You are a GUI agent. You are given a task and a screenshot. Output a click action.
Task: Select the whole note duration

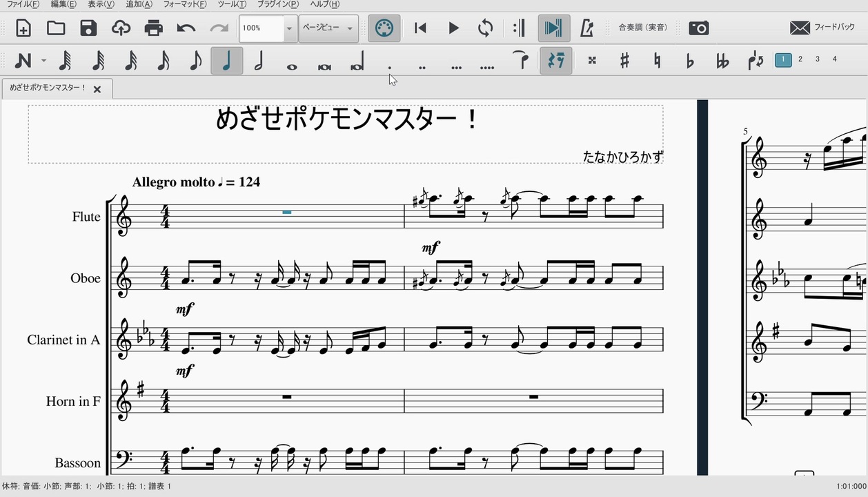click(292, 66)
